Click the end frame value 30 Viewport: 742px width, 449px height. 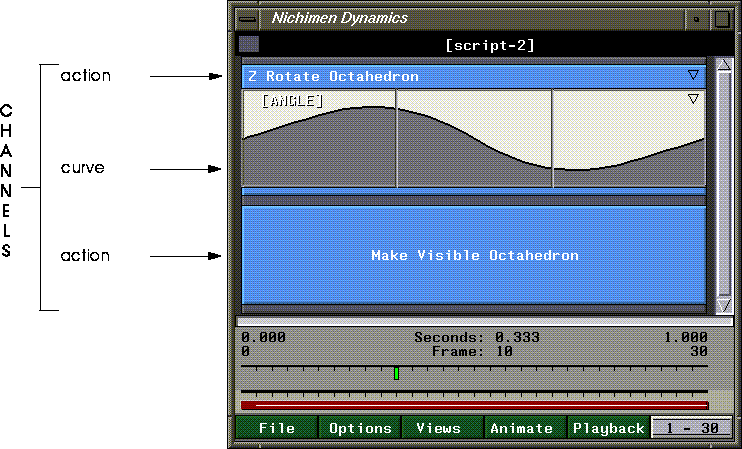[698, 352]
